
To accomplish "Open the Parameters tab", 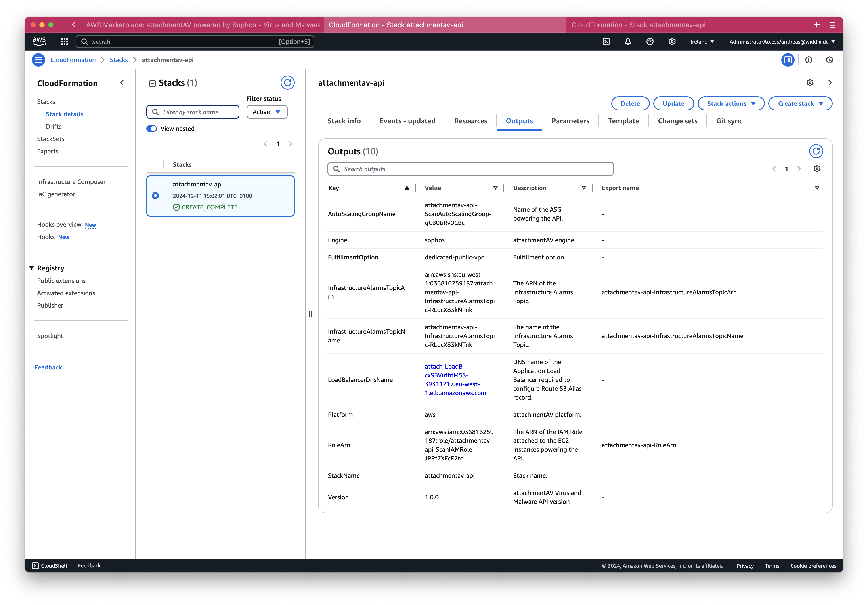I will point(570,121).
